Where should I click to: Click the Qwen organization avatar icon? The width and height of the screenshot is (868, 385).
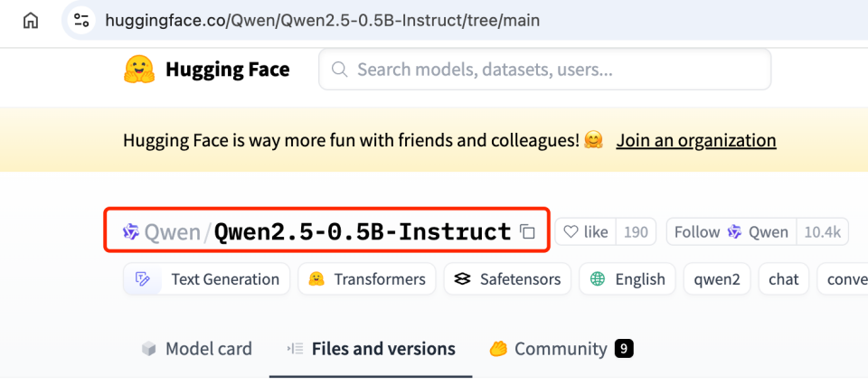click(131, 232)
